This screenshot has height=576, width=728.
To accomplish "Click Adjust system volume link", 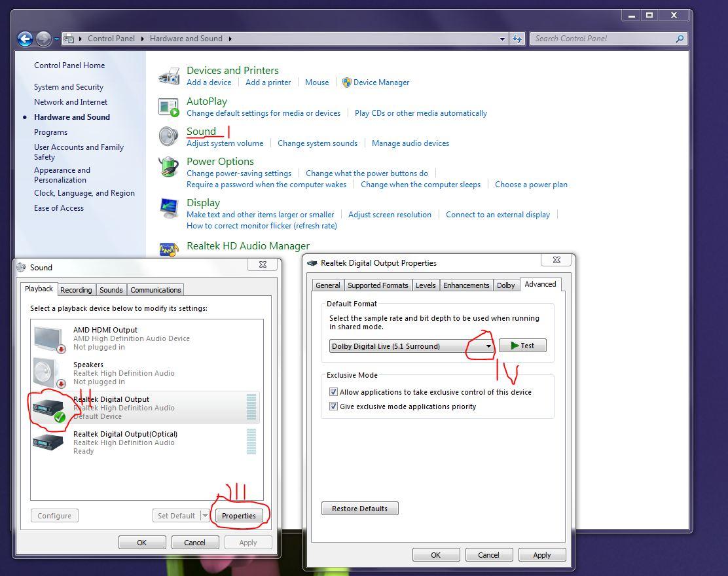I will pos(225,143).
